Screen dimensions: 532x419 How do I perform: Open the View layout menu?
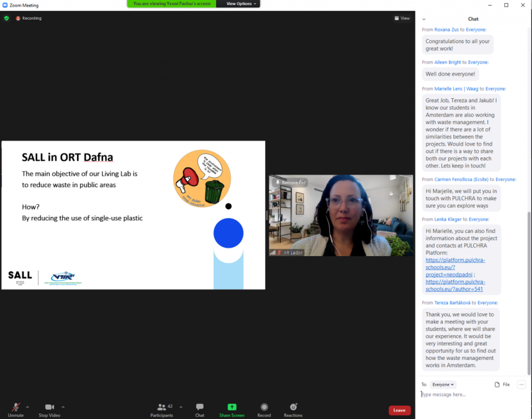click(402, 18)
